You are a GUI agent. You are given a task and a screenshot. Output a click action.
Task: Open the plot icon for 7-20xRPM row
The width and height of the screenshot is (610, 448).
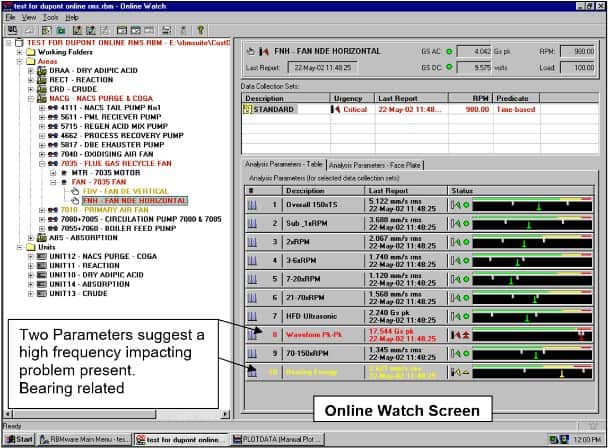252,279
